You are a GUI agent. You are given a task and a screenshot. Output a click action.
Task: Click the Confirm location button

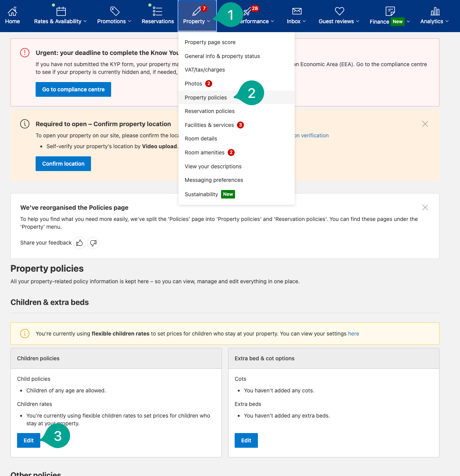(63, 164)
